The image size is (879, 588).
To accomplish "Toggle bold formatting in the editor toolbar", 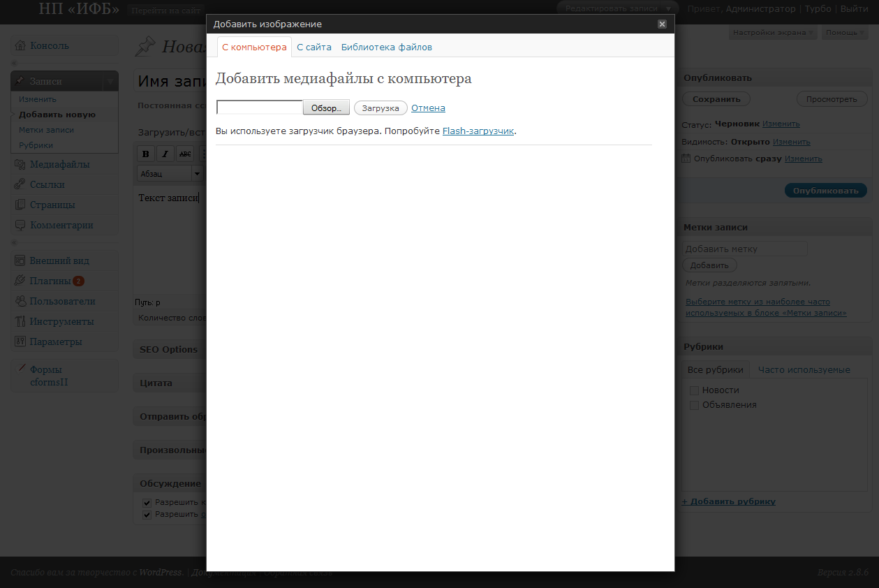I will [145, 154].
